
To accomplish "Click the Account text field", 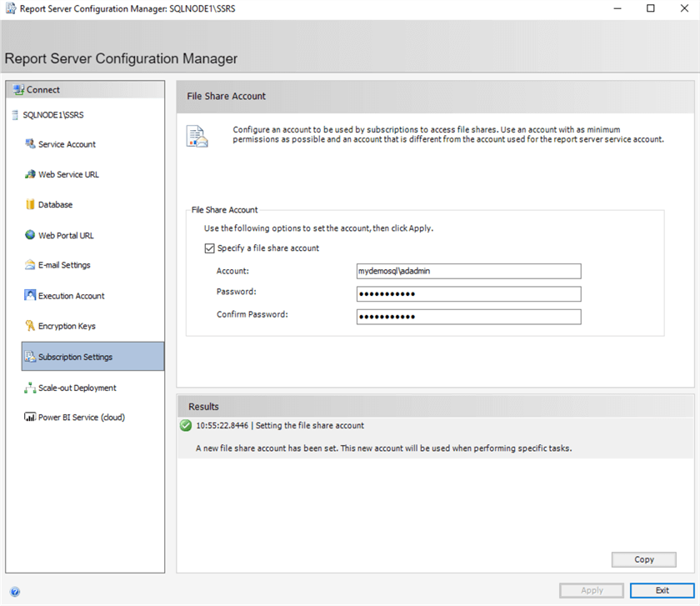I will pos(468,272).
